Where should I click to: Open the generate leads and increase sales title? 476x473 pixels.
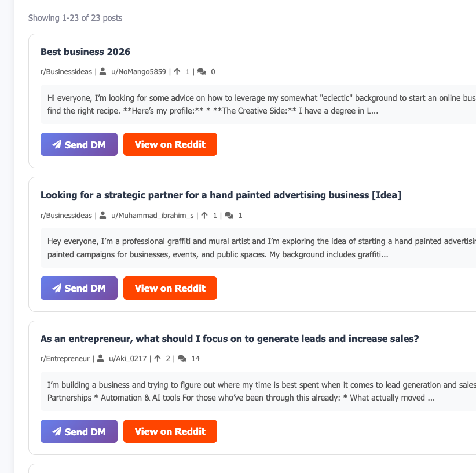tap(229, 339)
